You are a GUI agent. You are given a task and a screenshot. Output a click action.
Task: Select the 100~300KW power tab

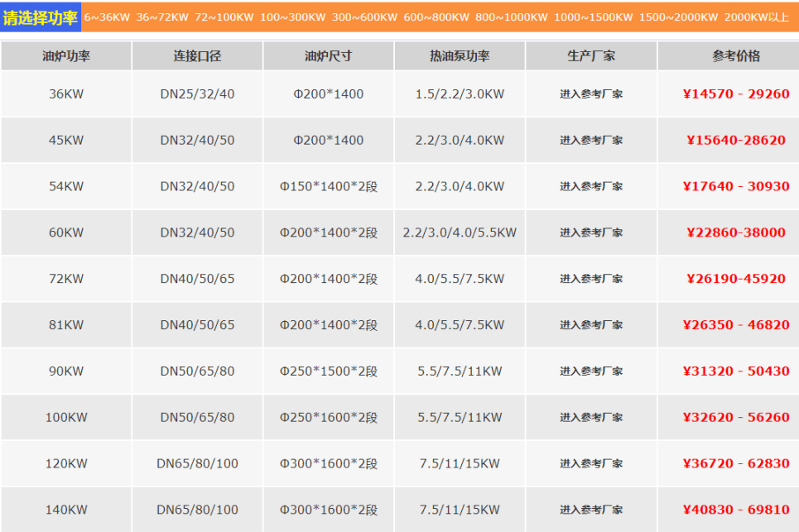pyautogui.click(x=292, y=17)
